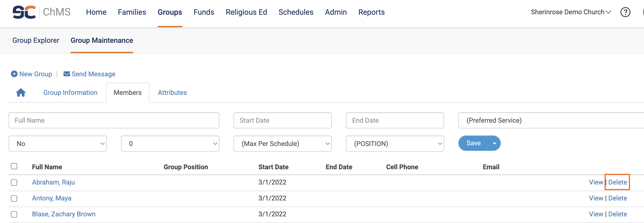Toggle the select-all members checkbox
Screen dimensions: 644x223
tap(14, 166)
